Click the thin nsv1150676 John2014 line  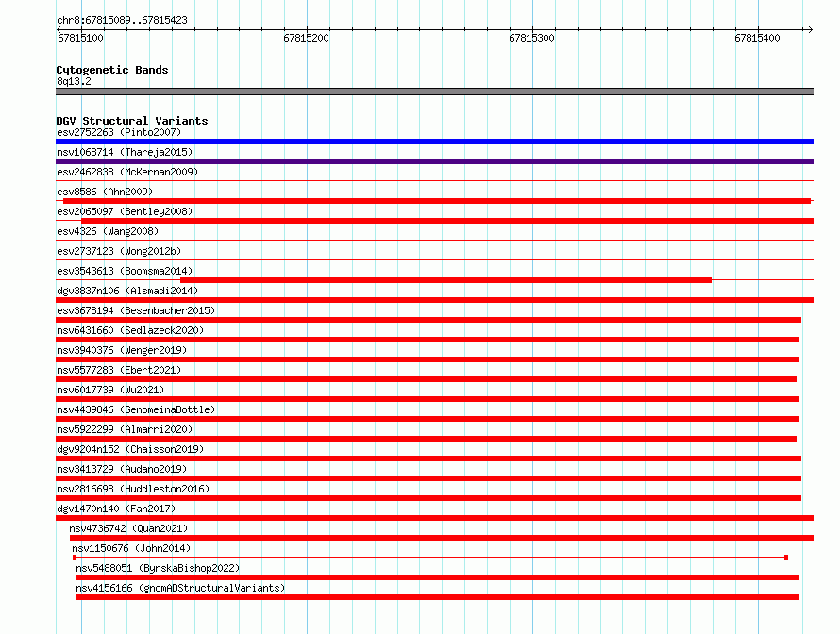[x=430, y=558]
